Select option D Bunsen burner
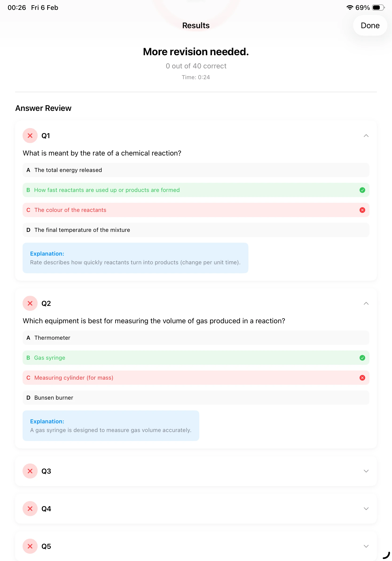The width and height of the screenshot is (392, 561). [196, 397]
